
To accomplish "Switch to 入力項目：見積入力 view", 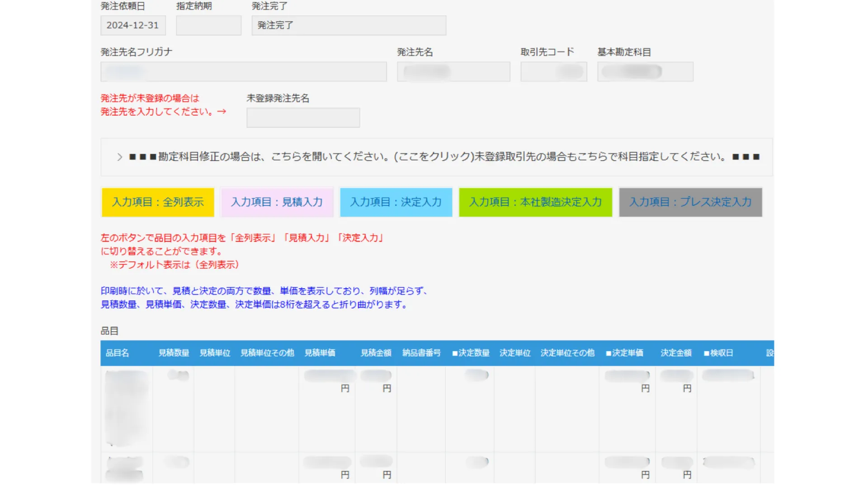I will pyautogui.click(x=277, y=202).
